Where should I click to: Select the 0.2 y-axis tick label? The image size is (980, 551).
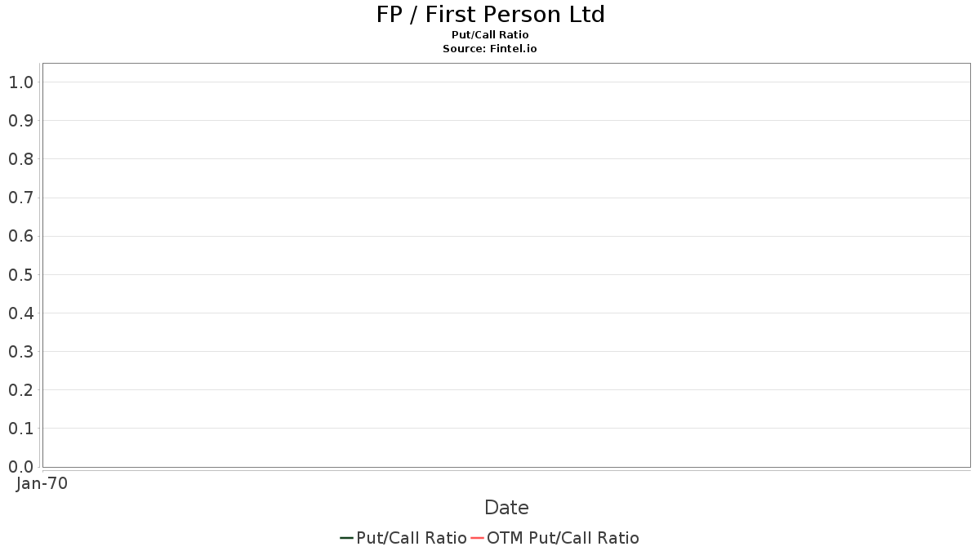coord(20,390)
